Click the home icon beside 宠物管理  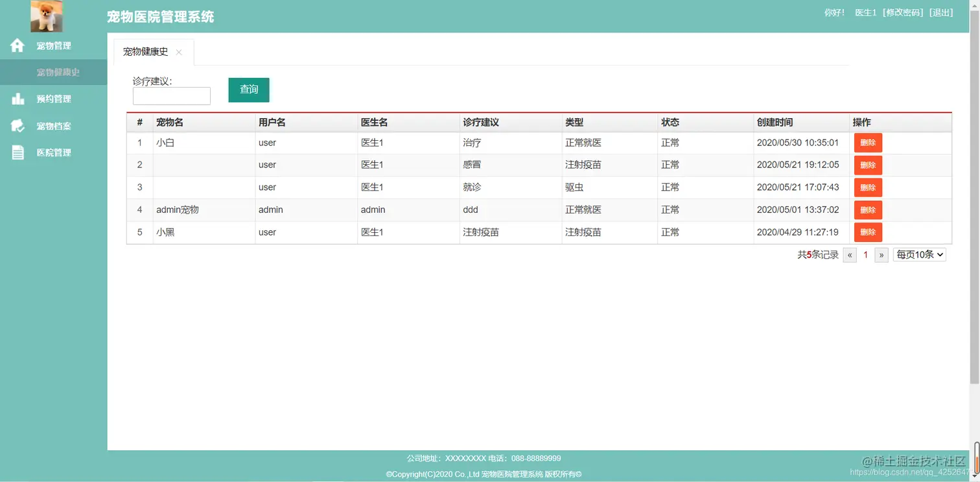tap(17, 45)
